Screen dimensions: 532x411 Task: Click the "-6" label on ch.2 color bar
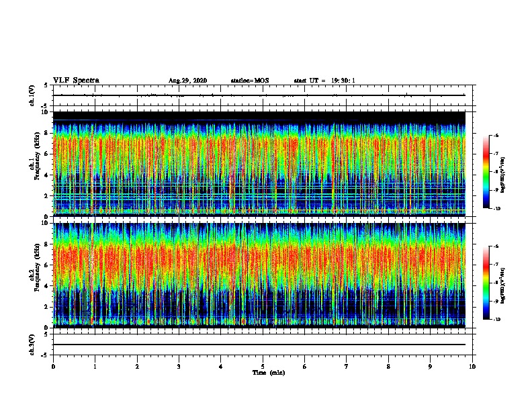coord(496,246)
